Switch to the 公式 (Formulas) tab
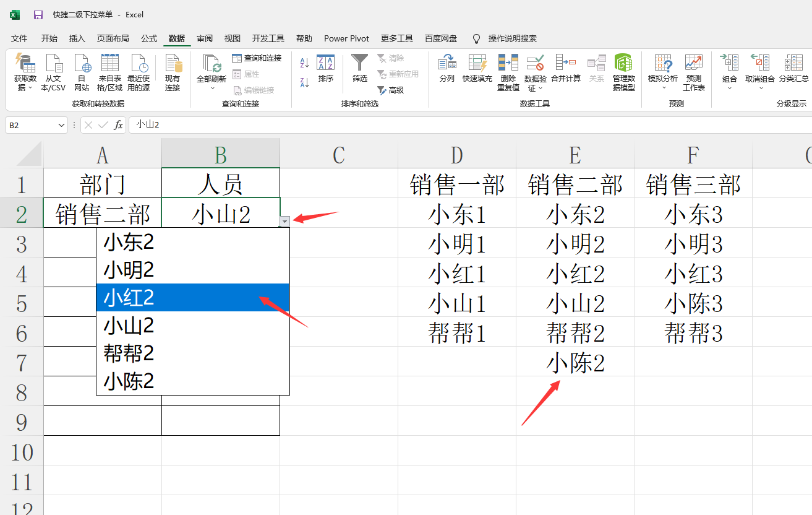Screen dimensions: 812x515 [x=149, y=38]
